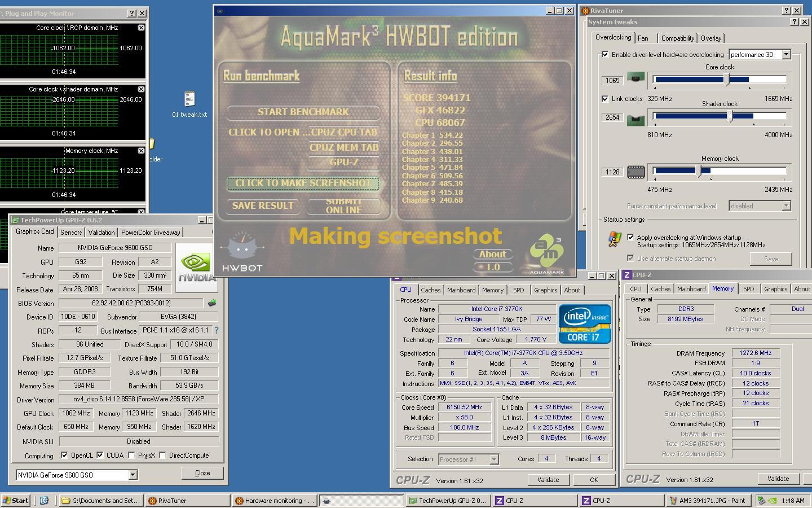Click the NVIDIA logo in GPU-Z

click(196, 268)
